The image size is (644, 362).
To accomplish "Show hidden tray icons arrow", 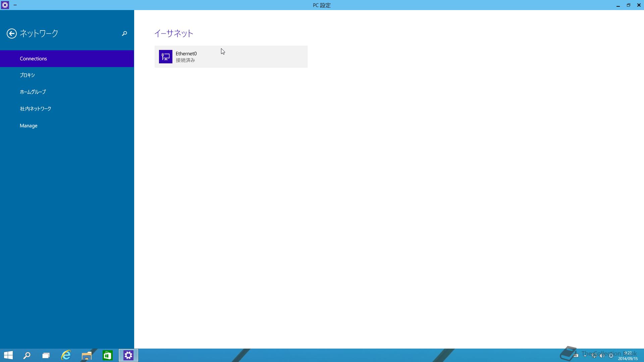I will coord(585,356).
